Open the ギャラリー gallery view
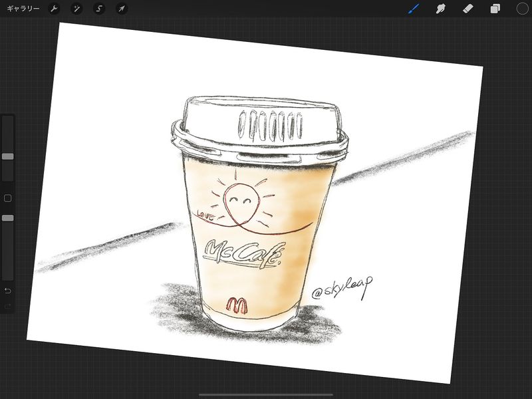Image resolution: width=532 pixels, height=399 pixels. pos(23,9)
